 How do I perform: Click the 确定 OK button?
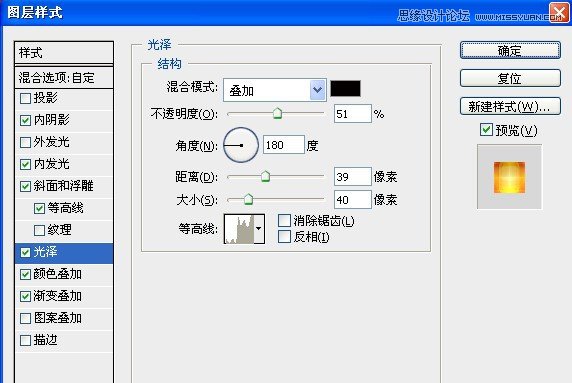[510, 50]
